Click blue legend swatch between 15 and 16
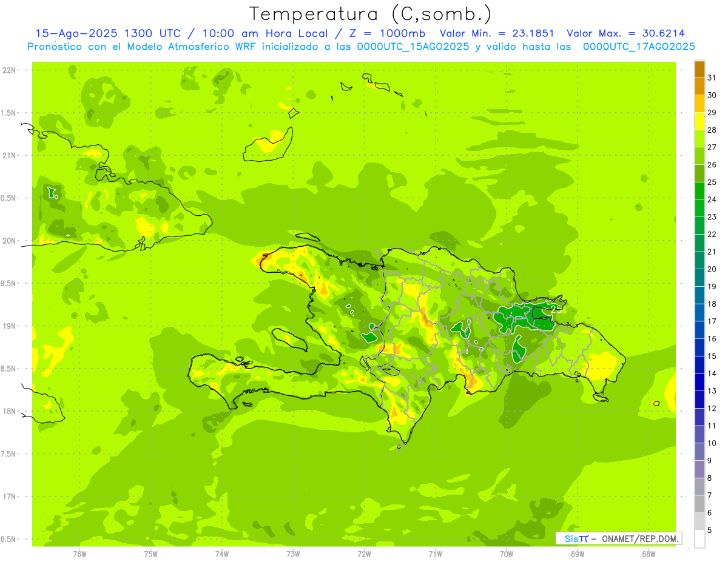This screenshot has height=562, width=728. tap(699, 347)
